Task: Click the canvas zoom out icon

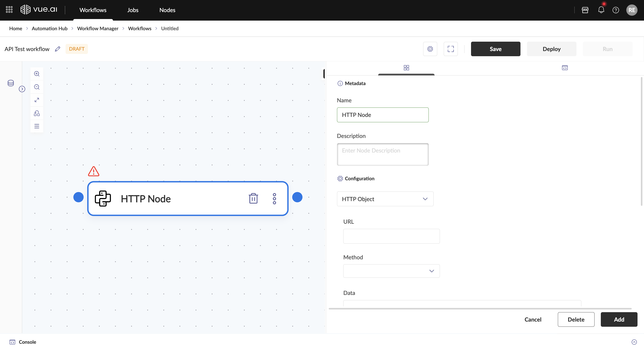Action: (x=37, y=87)
